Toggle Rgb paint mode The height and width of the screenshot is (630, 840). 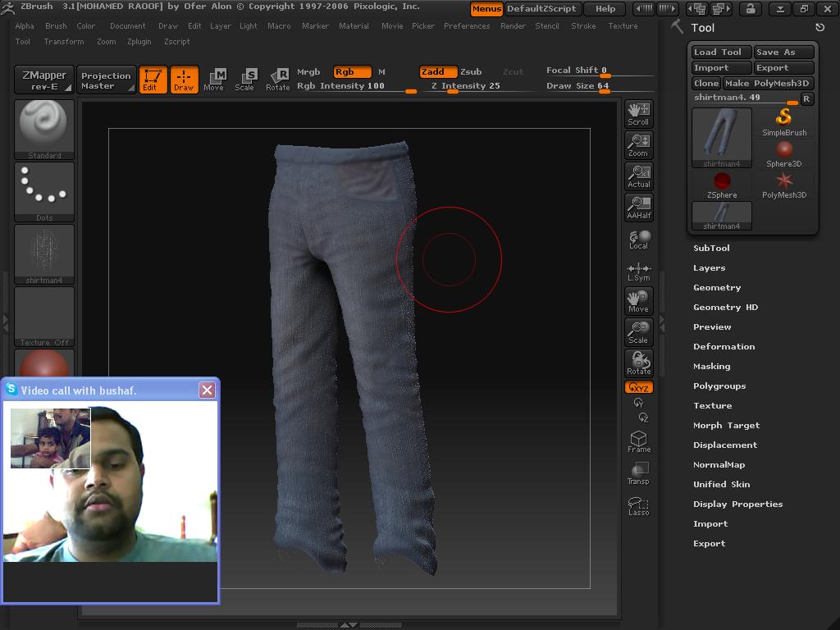pos(353,72)
